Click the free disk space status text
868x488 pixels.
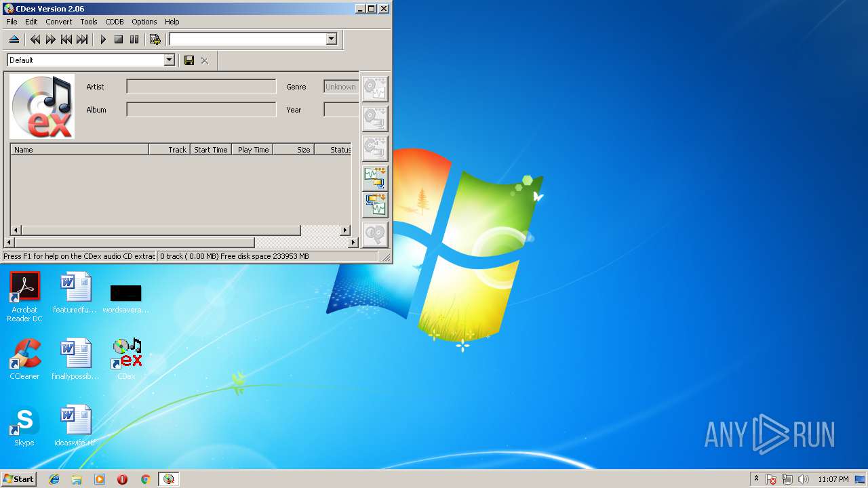point(264,256)
